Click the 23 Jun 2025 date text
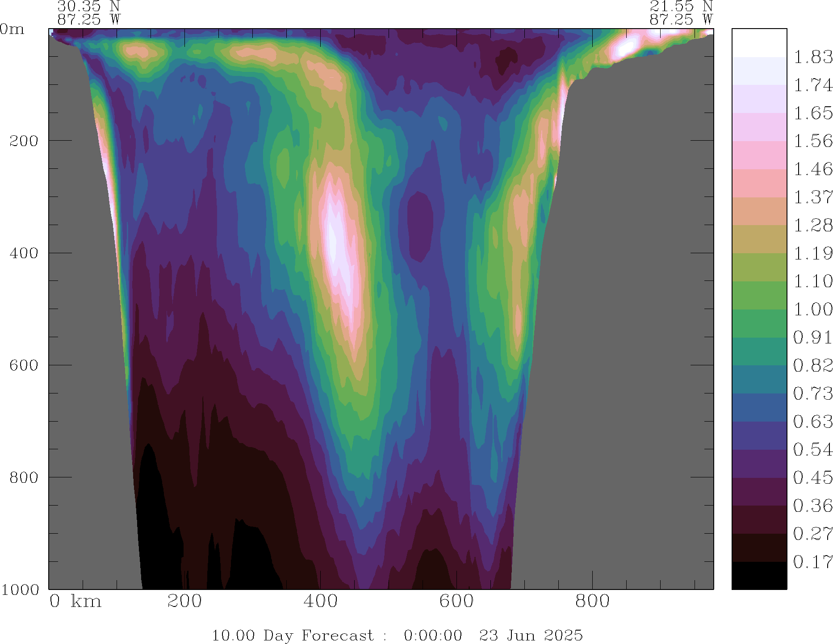 531,635
